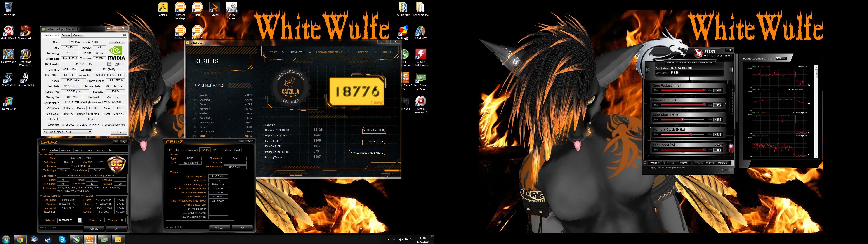
Task: Click Validate in the right CPU-Z window
Action: 219,228
